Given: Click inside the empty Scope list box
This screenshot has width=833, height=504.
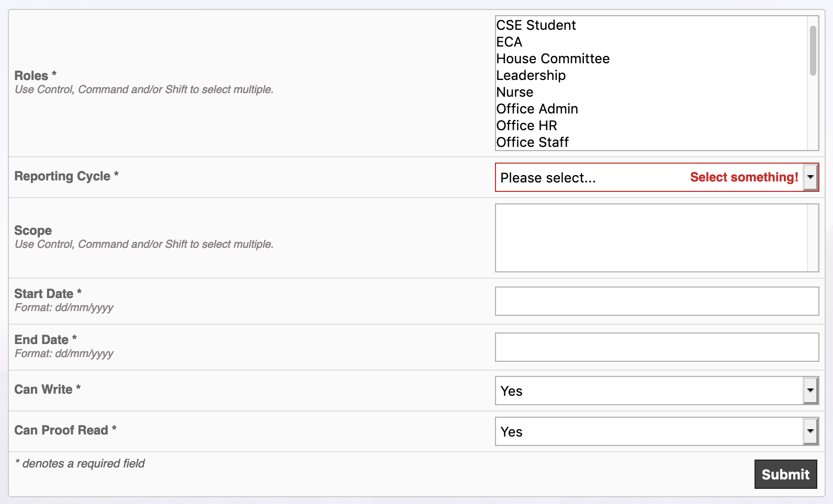Looking at the screenshot, I should pos(657,238).
